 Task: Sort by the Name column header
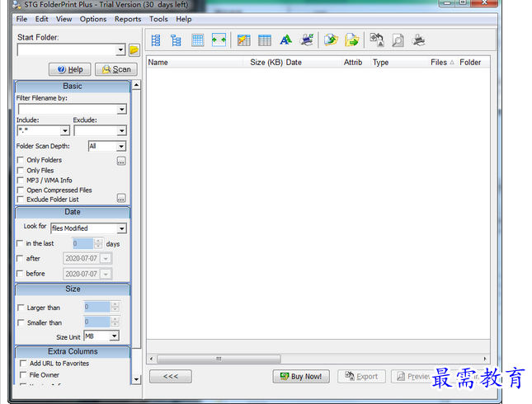coord(195,63)
